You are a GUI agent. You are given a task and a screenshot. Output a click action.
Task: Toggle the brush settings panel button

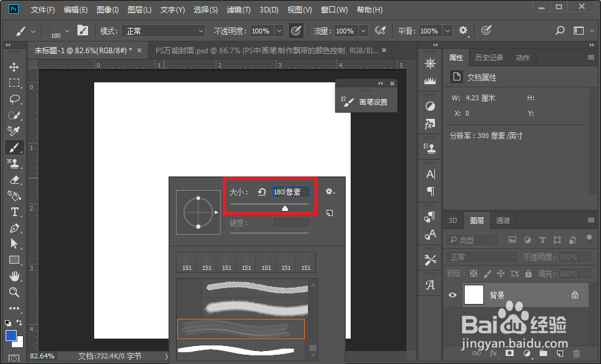82,30
